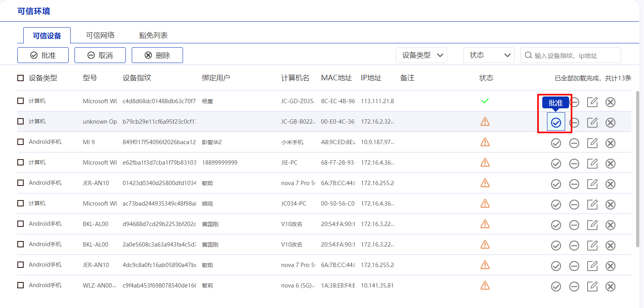644x308 pixels.
Task: Tick the checkbox for fingerprint 01423d0340d25 row
Action: pos(21,183)
